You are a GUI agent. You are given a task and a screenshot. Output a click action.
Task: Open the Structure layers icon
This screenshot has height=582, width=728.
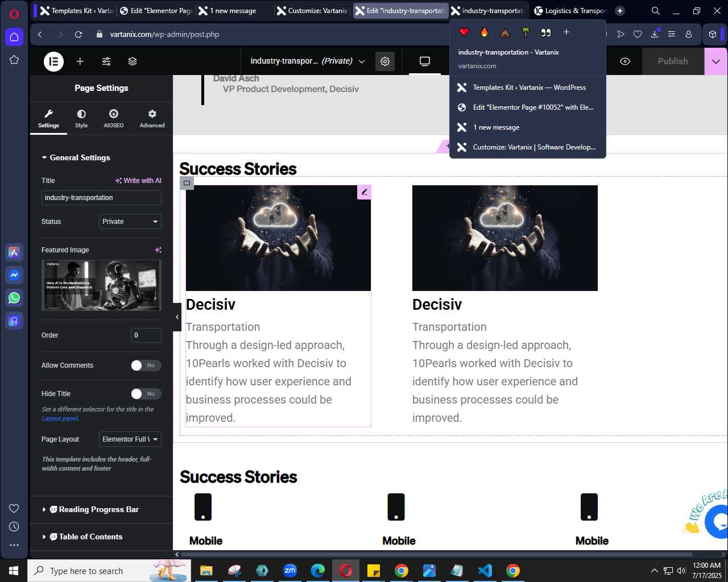[133, 61]
